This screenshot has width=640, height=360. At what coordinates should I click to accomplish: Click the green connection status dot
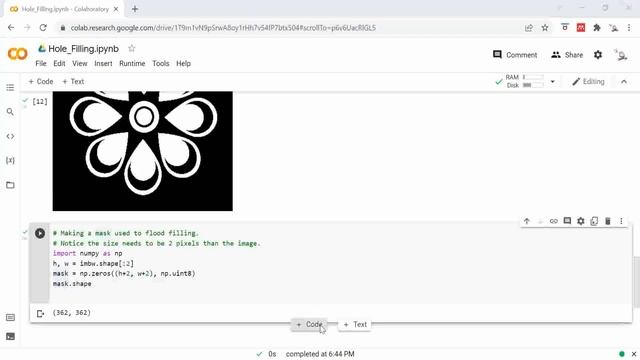622,354
